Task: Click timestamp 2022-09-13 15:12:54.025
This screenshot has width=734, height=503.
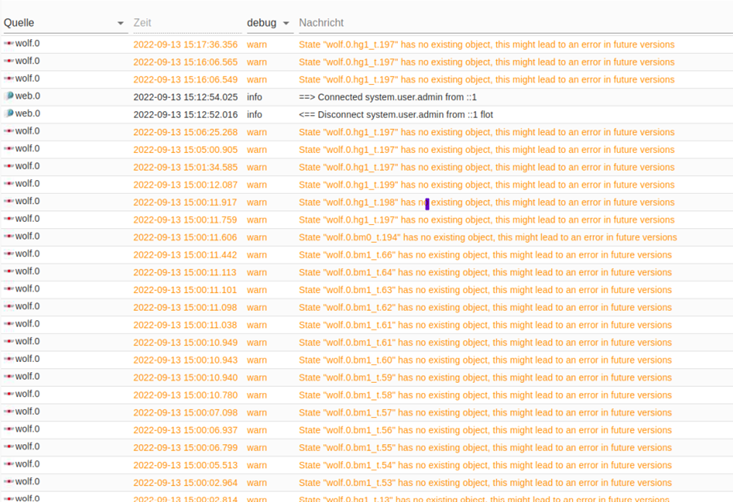Action: pyautogui.click(x=185, y=97)
